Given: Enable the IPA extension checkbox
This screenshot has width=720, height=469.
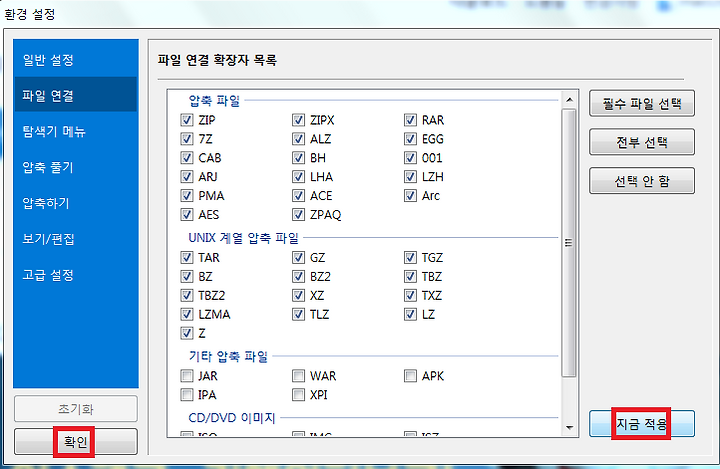Looking at the screenshot, I should point(186,395).
